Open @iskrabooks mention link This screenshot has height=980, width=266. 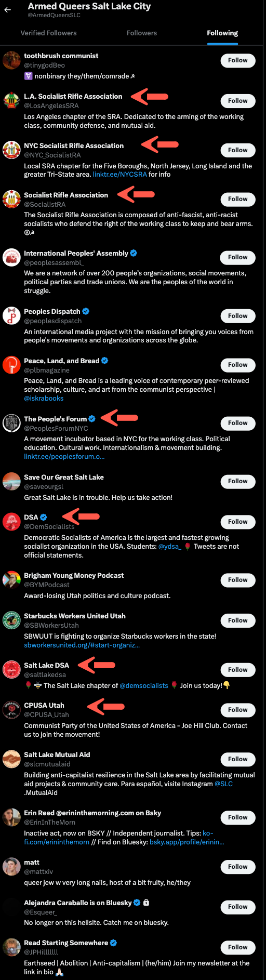click(x=44, y=399)
